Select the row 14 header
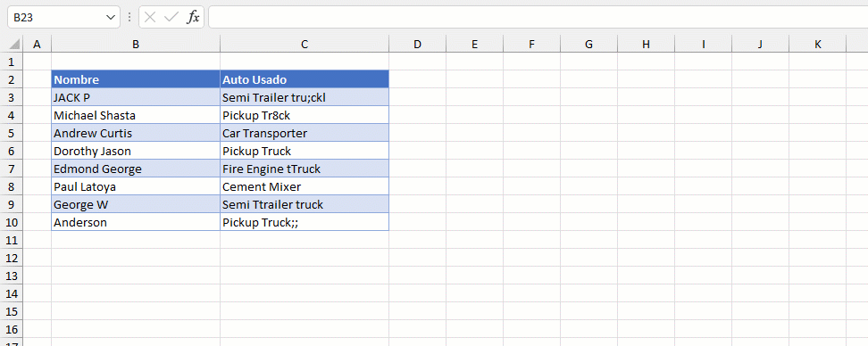Image resolution: width=868 pixels, height=346 pixels. coord(12,293)
